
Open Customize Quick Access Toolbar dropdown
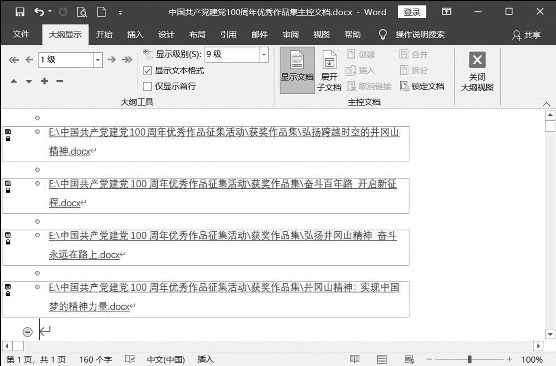[121, 12]
